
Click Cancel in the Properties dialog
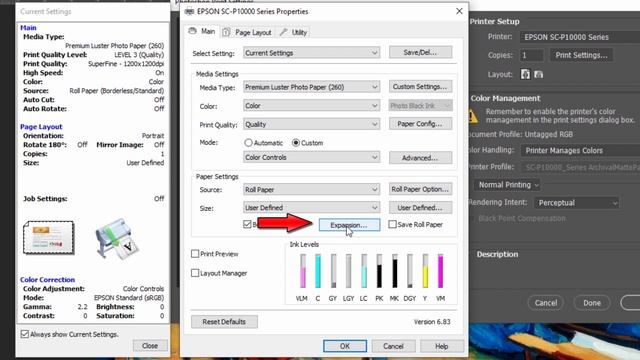pyautogui.click(x=393, y=346)
